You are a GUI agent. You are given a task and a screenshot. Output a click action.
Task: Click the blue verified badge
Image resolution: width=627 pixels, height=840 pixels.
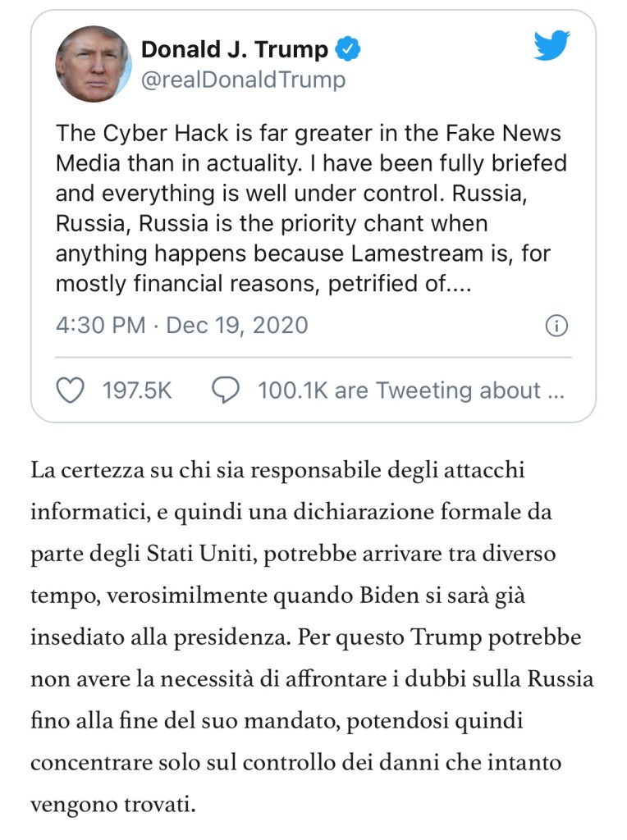[351, 50]
